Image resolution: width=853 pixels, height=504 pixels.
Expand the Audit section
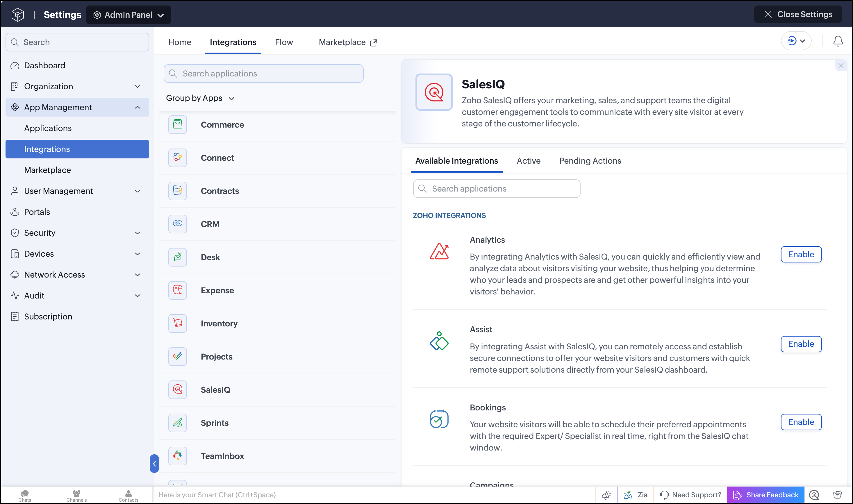tap(137, 296)
